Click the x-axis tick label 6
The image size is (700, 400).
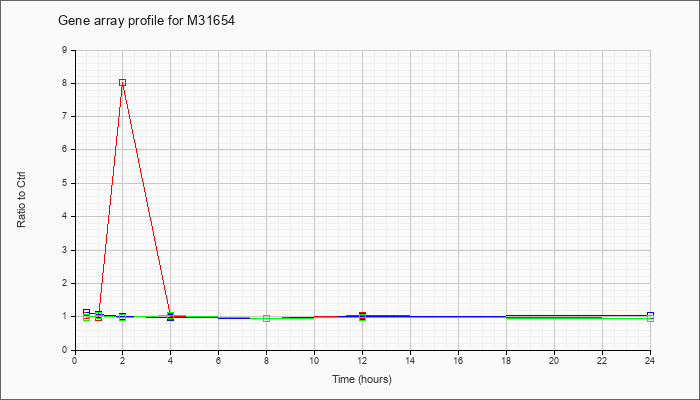pos(218,360)
